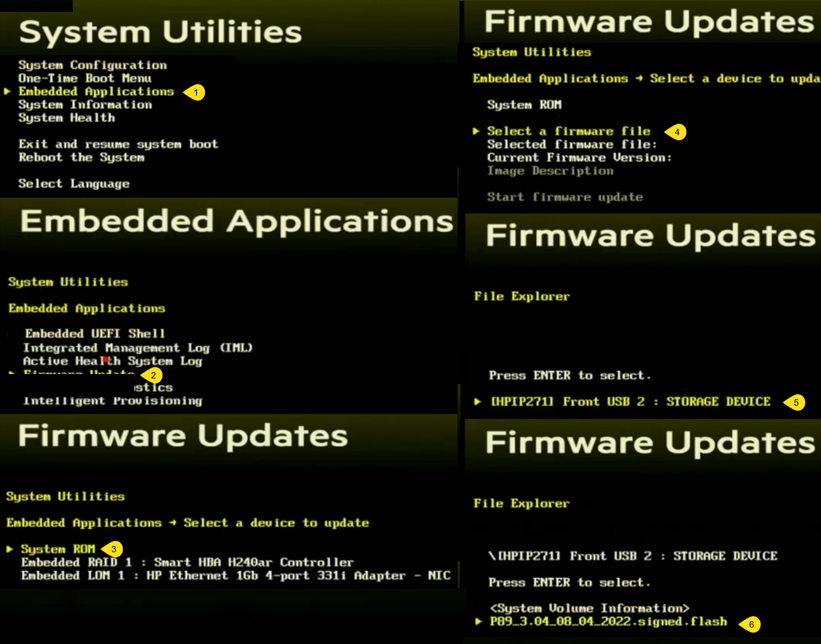This screenshot has height=644, width=821.
Task: Click System Utilities breadcrumb in top-right Firmware Updates
Action: coord(532,52)
